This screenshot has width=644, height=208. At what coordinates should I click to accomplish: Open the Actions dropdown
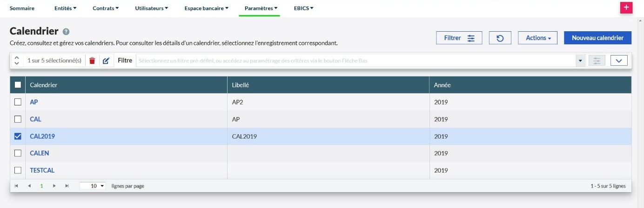[537, 38]
